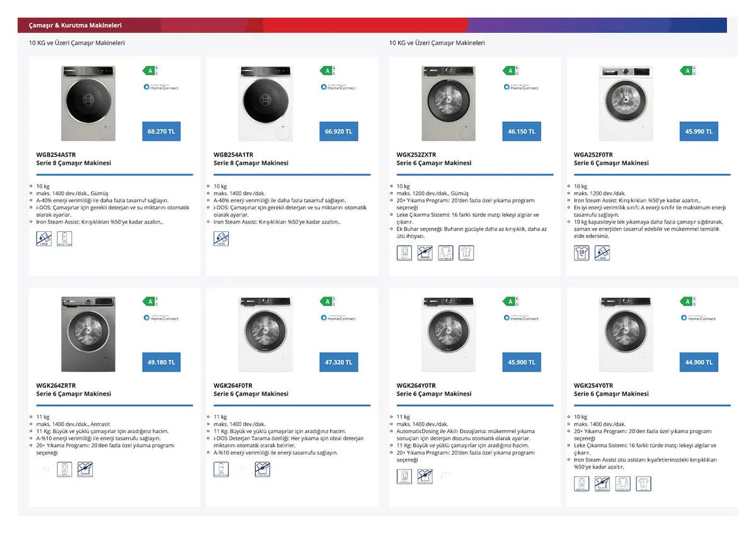Click Home Connect logo on WGK252ZXTR card
Viewport: 756px width, 534px height.
pyautogui.click(x=521, y=87)
